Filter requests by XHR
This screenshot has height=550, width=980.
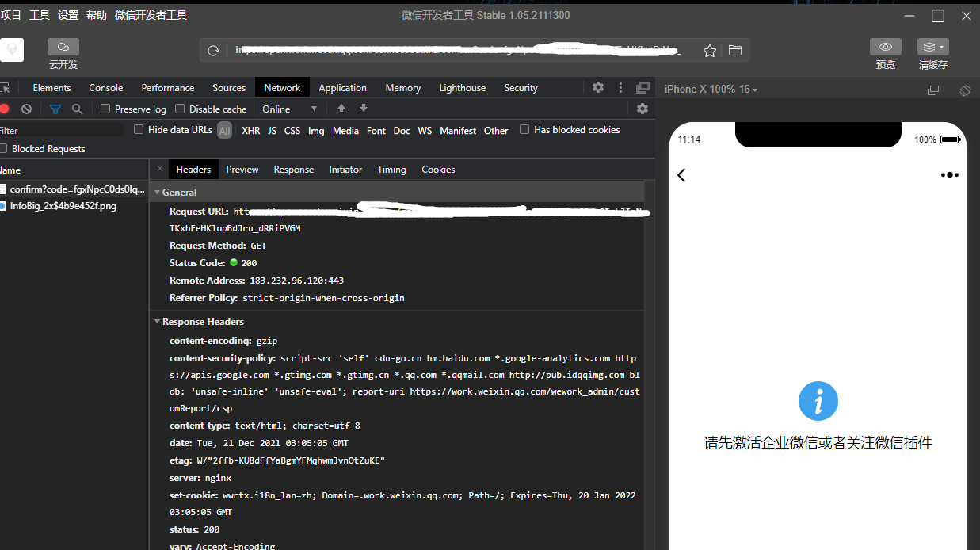pyautogui.click(x=250, y=131)
